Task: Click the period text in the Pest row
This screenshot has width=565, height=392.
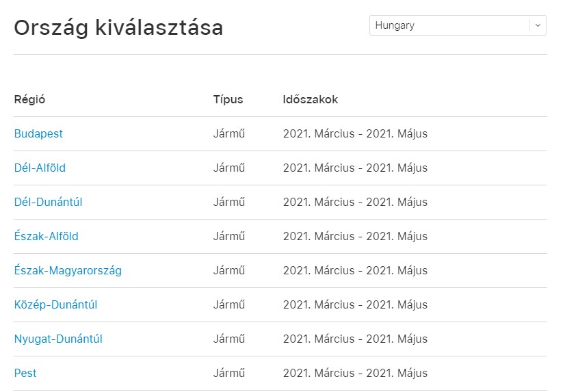Action: click(x=355, y=374)
